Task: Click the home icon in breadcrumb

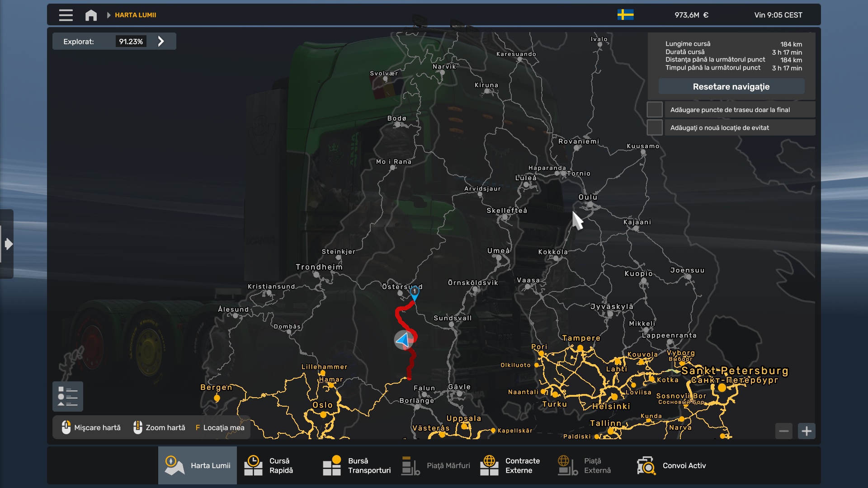Action: point(91,15)
